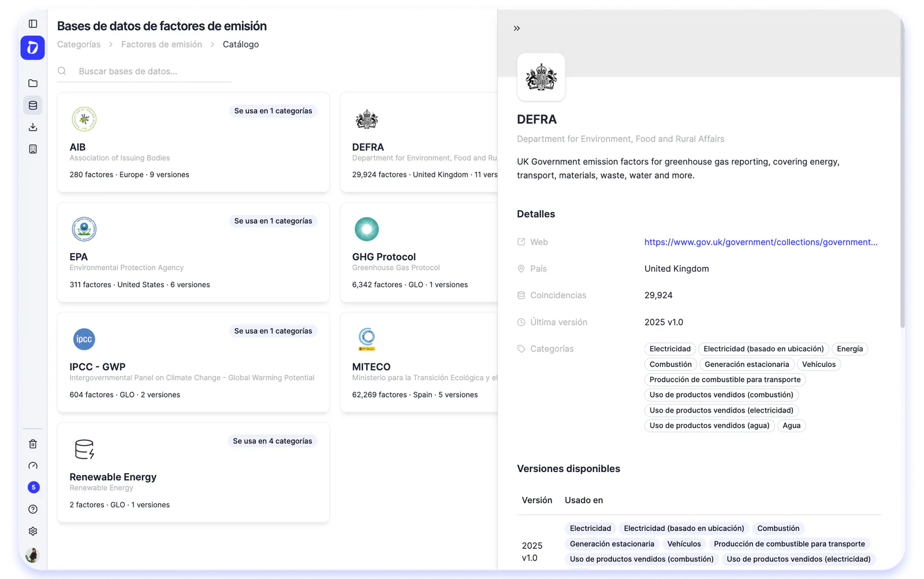
Task: Click the detail panel vertical scrollbar
Action: (902, 173)
